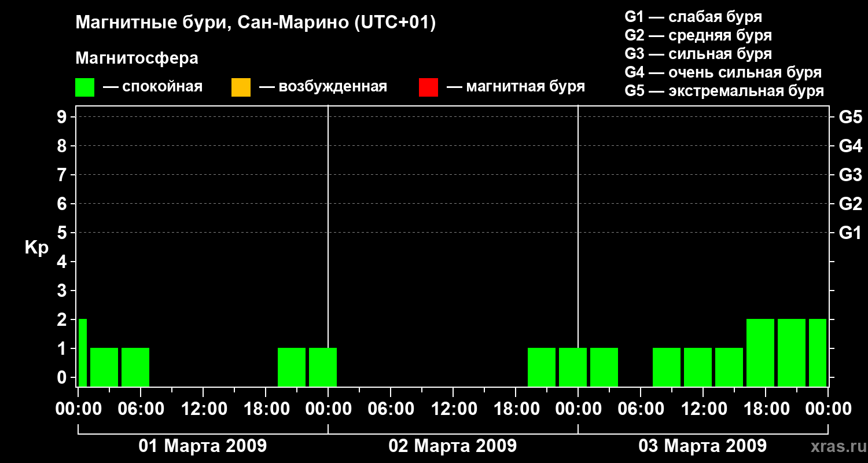Click the 18:00 time label for 03 Марта 2009

[766, 409]
